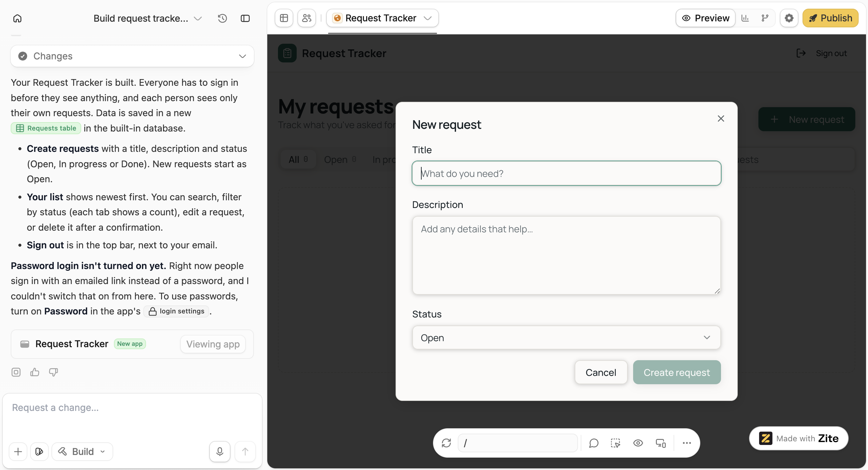Image resolution: width=868 pixels, height=470 pixels.
Task: Open the version branch icon
Action: point(765,18)
